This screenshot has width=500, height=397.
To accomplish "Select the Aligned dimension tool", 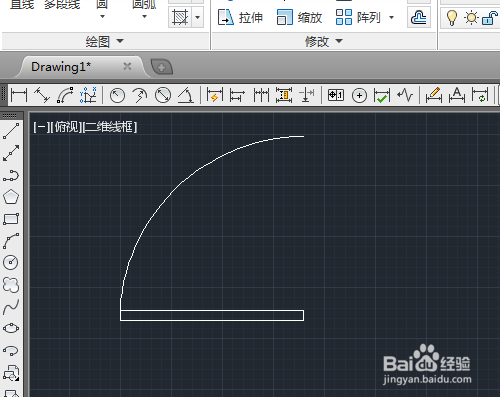I will pos(42,95).
